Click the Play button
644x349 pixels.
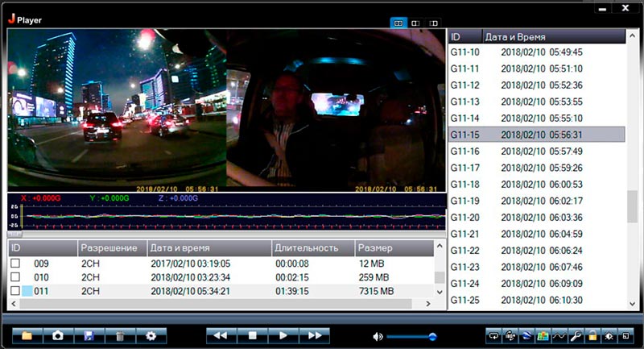coord(283,335)
